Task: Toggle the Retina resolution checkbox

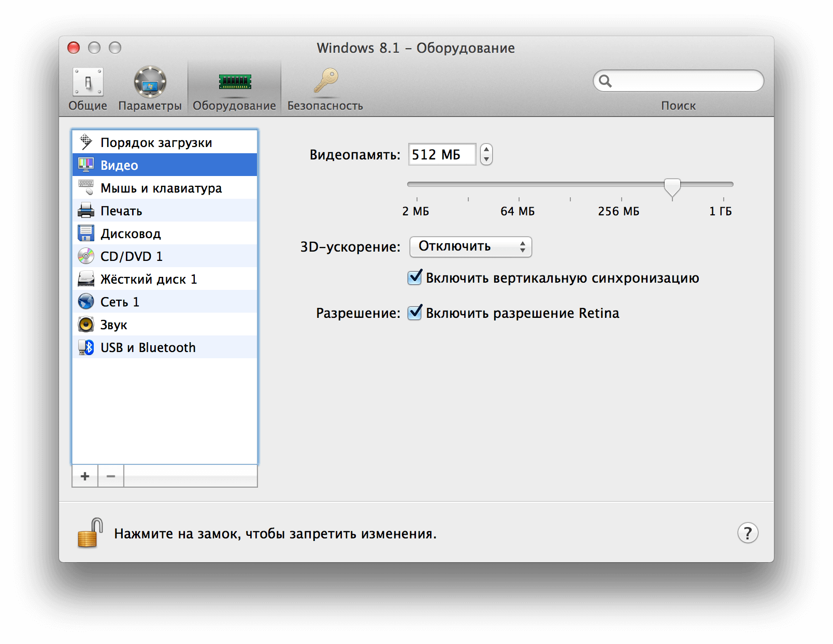Action: pos(414,313)
